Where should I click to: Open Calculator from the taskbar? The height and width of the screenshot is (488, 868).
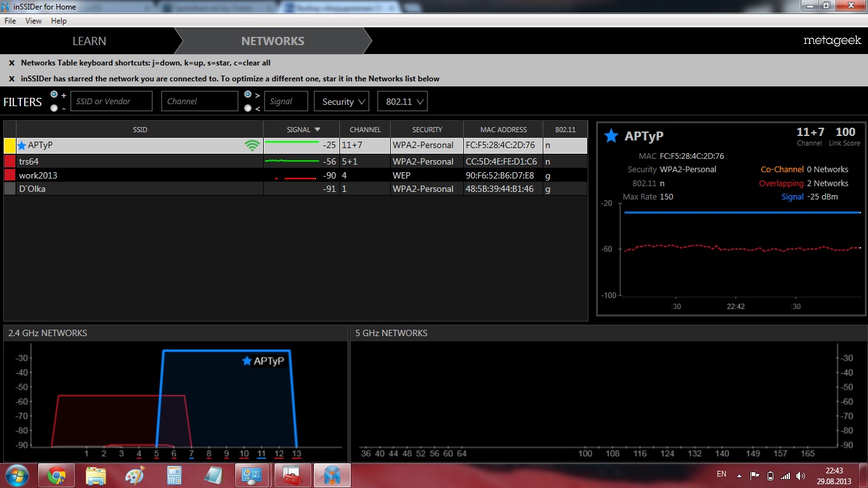(x=173, y=475)
